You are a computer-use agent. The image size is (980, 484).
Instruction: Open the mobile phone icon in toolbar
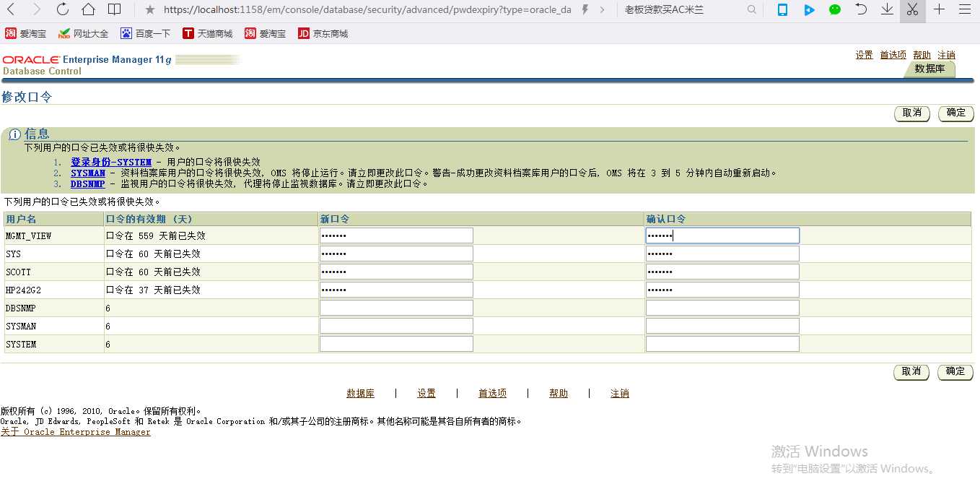(x=782, y=9)
